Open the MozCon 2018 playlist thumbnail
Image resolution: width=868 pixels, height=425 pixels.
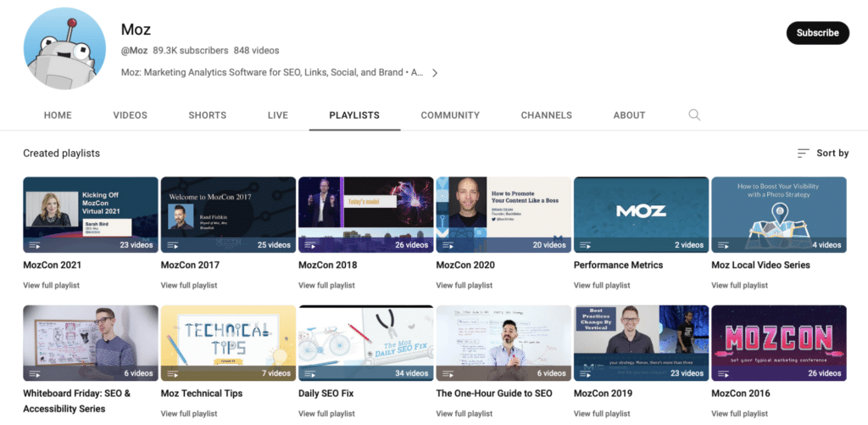[366, 215]
